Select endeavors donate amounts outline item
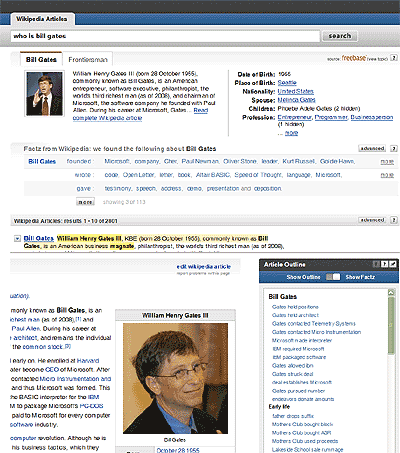The image size is (400, 453). pos(303,399)
